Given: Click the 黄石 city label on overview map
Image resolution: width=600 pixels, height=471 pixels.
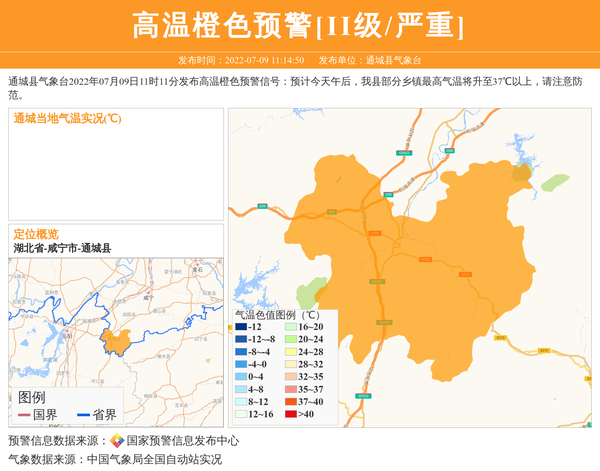Looking at the screenshot, I should 197,269.
